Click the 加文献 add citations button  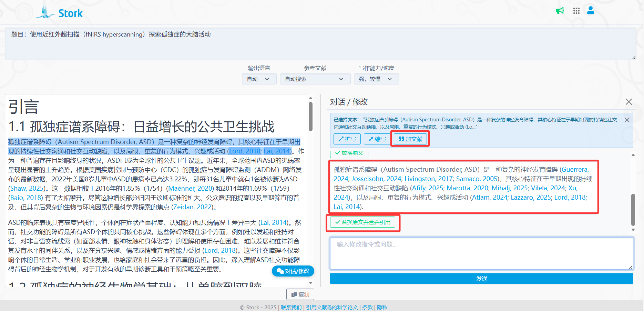point(410,139)
